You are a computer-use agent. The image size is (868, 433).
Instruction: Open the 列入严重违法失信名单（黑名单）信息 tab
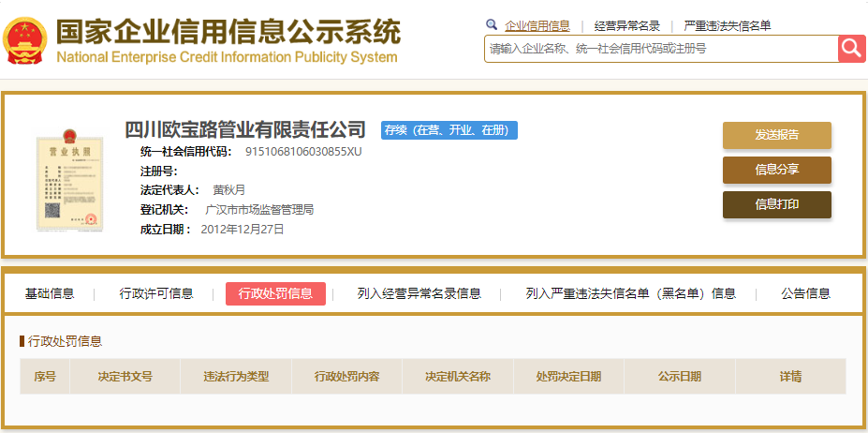tap(630, 294)
